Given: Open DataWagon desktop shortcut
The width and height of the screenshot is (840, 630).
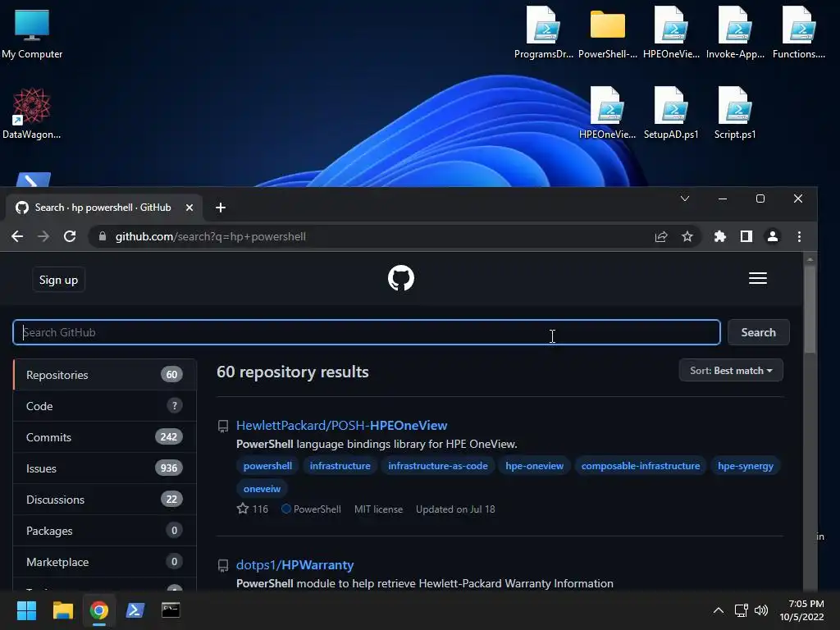Looking at the screenshot, I should (32, 113).
